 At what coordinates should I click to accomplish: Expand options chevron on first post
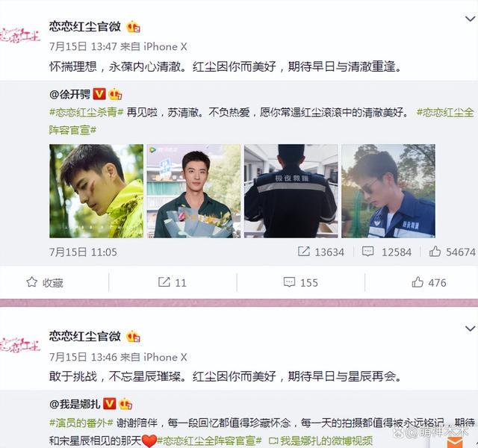[470, 19]
